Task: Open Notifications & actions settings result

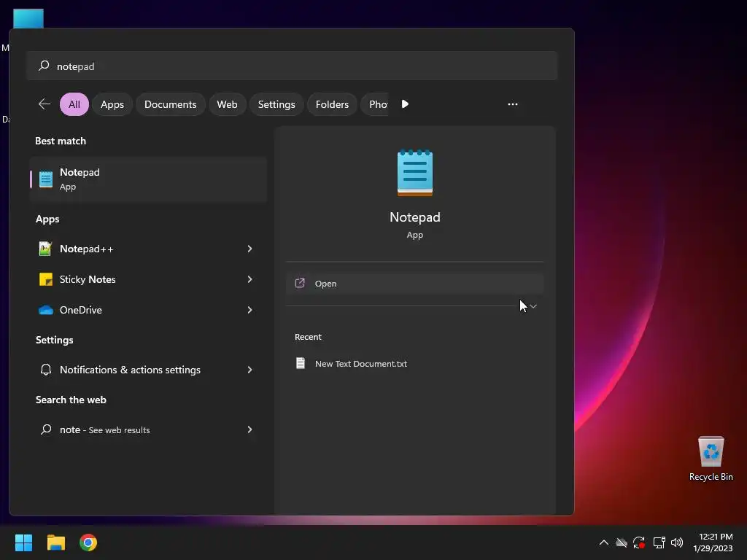Action: [x=148, y=370]
